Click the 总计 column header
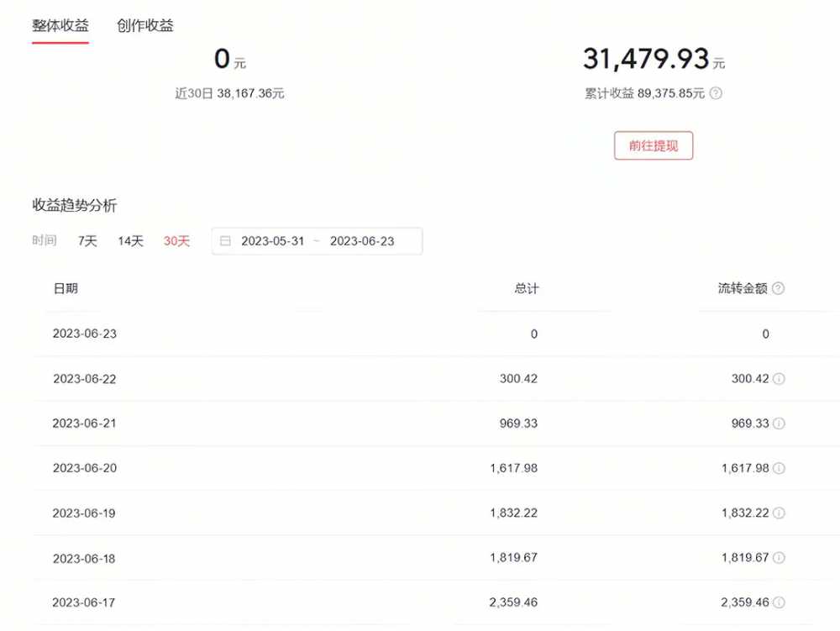The image size is (840, 631). click(x=526, y=288)
